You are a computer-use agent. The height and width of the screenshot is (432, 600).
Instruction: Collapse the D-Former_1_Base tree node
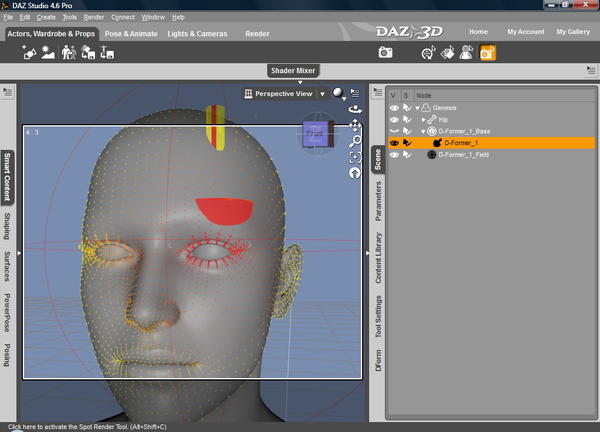(x=423, y=132)
